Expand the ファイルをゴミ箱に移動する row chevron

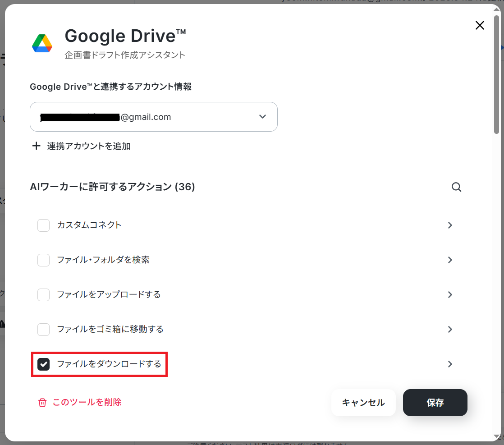[450, 329]
